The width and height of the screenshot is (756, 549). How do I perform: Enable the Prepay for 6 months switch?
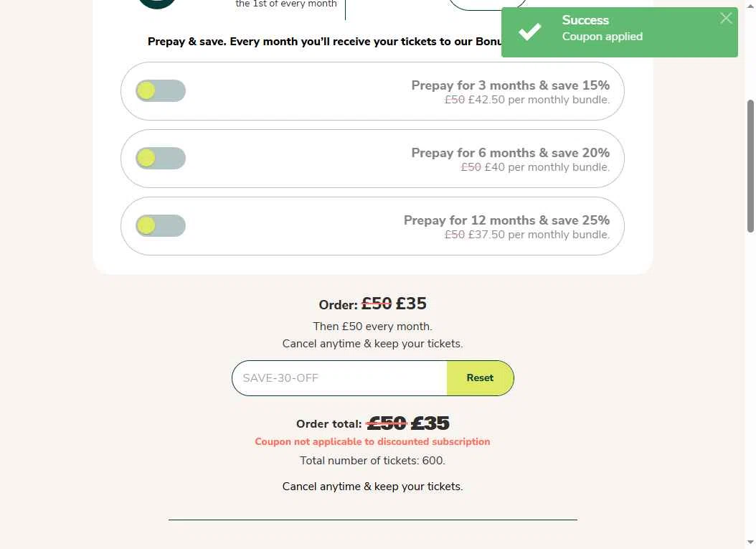(x=161, y=158)
